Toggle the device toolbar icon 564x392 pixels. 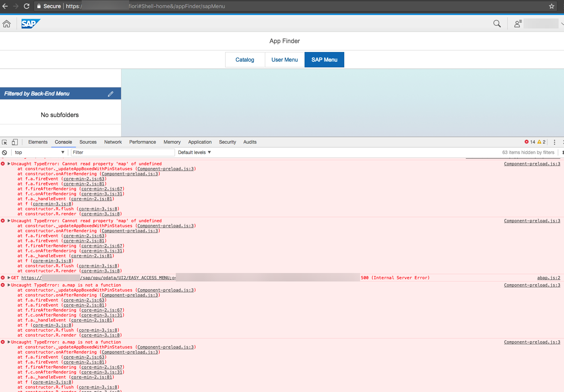pyautogui.click(x=15, y=142)
